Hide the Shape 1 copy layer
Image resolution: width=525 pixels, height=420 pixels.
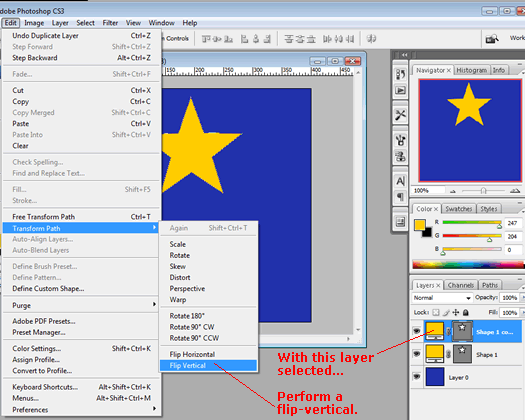(x=417, y=331)
